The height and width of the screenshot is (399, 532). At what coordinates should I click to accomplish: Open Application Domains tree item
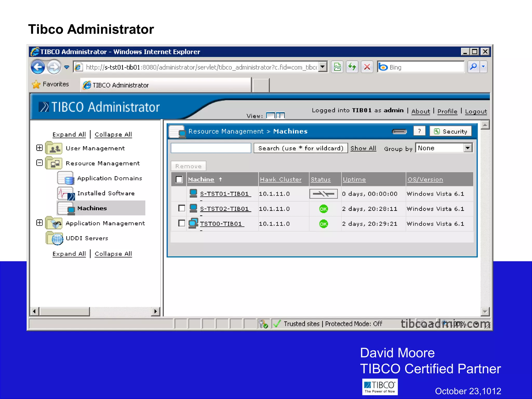click(x=110, y=178)
